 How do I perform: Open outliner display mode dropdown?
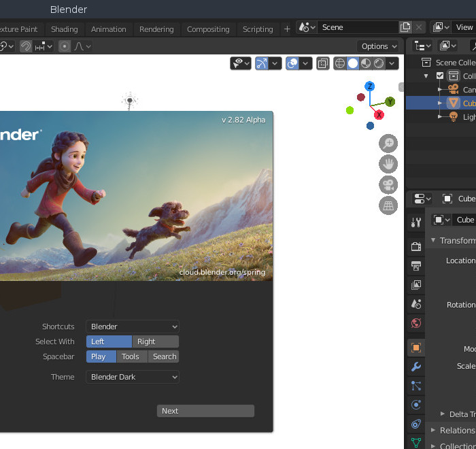tap(447, 46)
